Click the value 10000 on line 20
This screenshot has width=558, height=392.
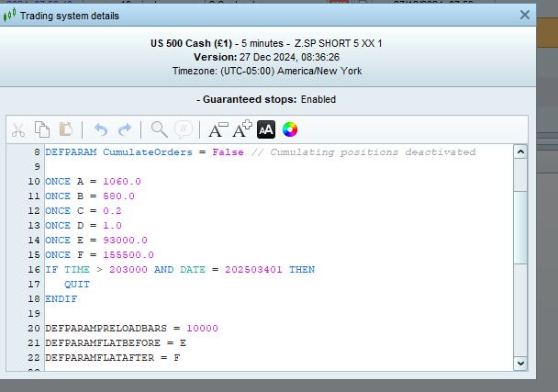point(202,329)
